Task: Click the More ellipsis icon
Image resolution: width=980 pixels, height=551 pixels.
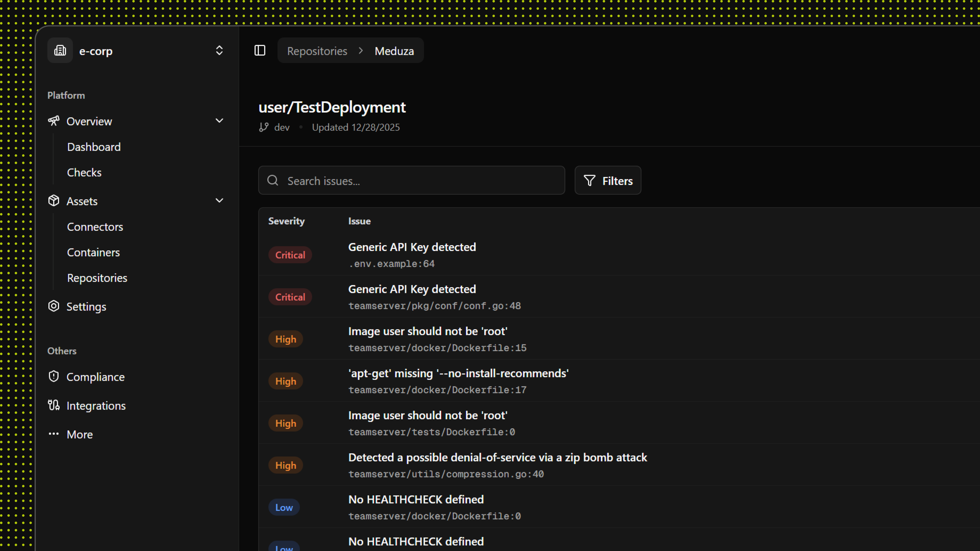Action: [54, 434]
